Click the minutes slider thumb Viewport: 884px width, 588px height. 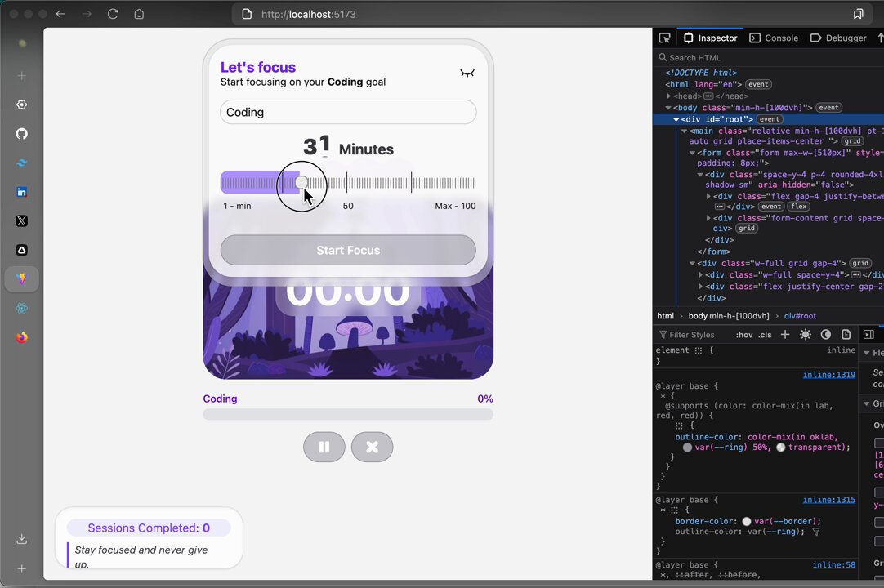point(301,182)
